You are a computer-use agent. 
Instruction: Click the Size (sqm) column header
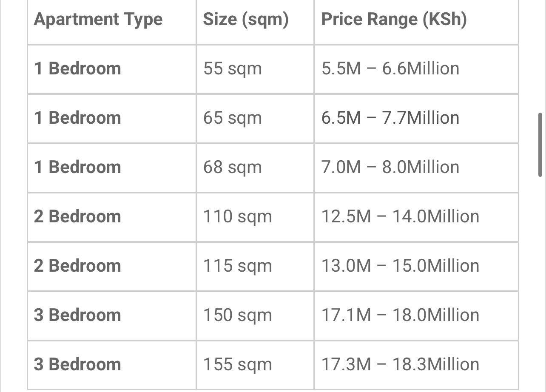click(x=246, y=20)
